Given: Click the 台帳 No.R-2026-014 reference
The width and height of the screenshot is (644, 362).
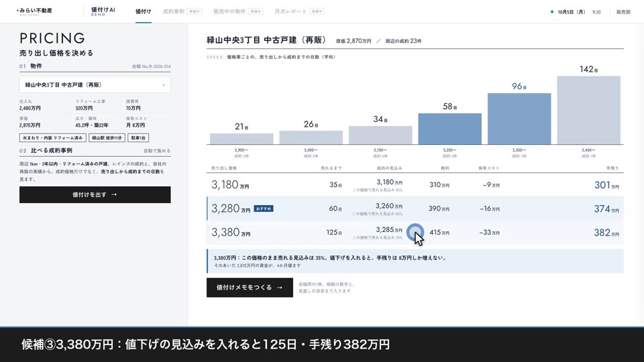Looking at the screenshot, I should coord(151,66).
